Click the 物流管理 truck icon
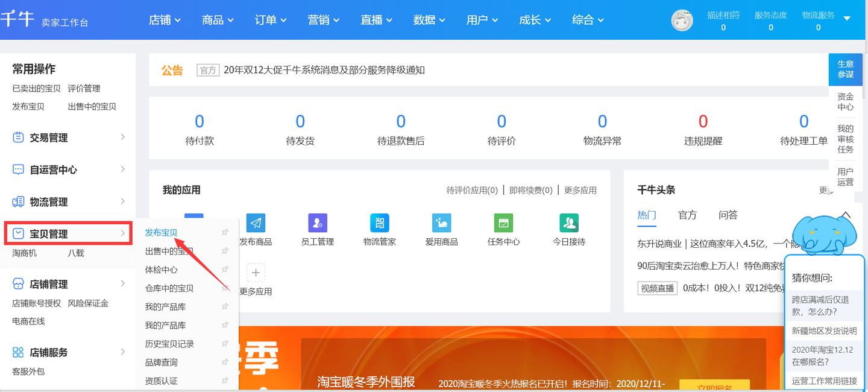The width and height of the screenshot is (868, 392). [18, 201]
